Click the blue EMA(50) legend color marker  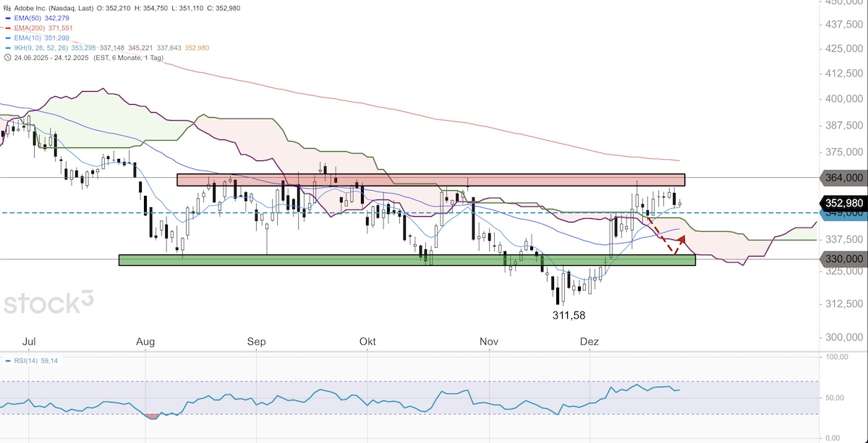tap(7, 17)
